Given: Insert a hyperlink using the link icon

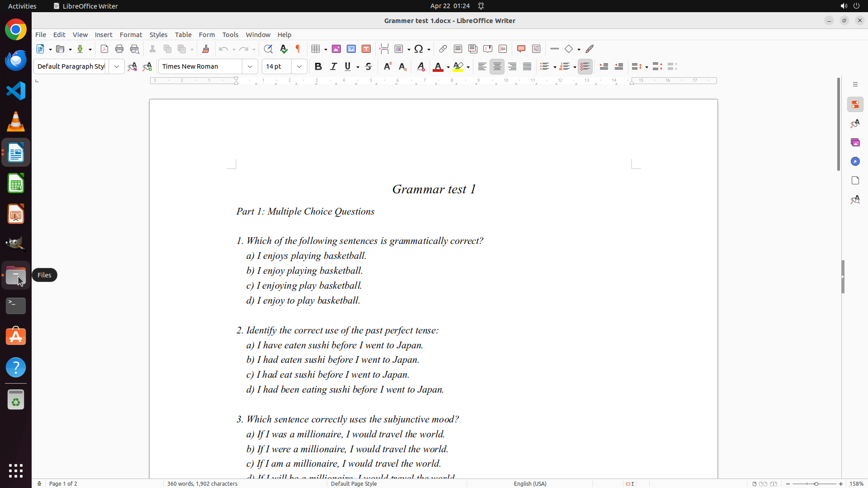Looking at the screenshot, I should [x=443, y=49].
